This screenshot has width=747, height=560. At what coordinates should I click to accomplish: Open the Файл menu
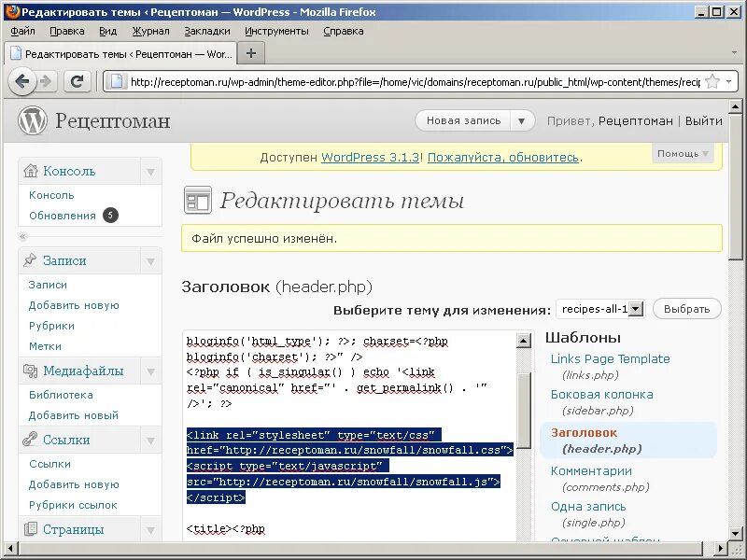coord(22,31)
